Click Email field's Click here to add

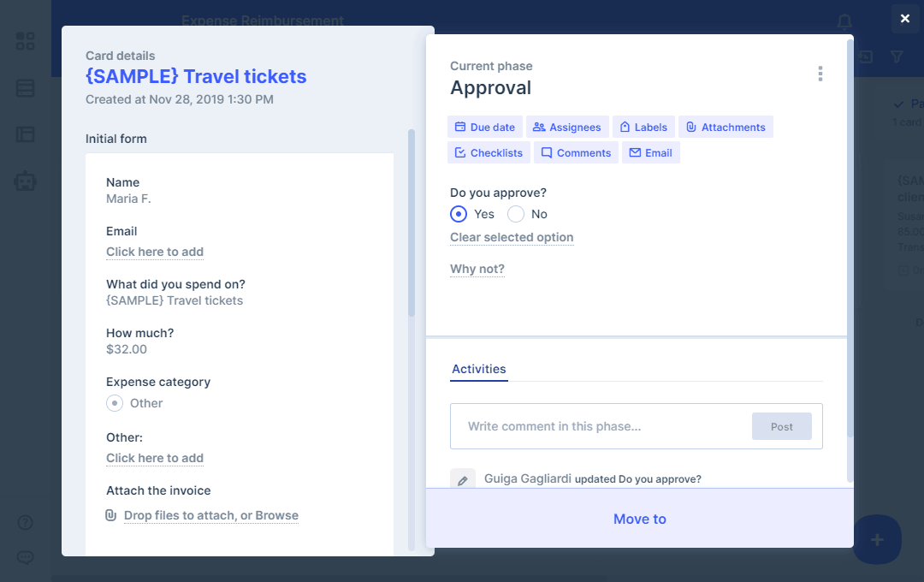(155, 252)
